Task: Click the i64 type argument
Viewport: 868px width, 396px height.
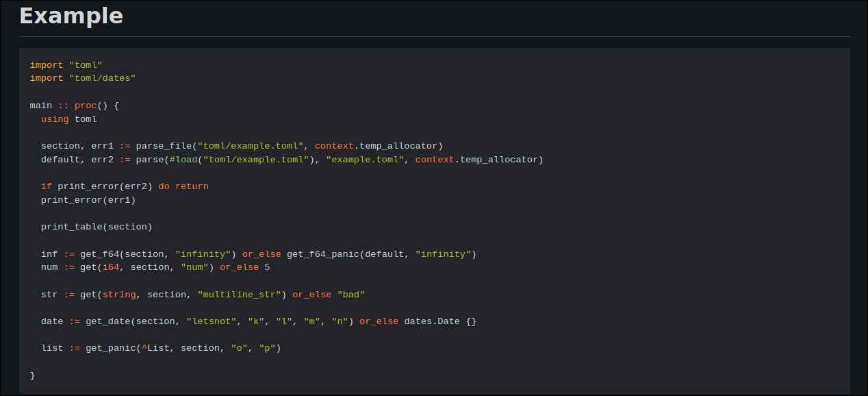Action: (x=110, y=267)
